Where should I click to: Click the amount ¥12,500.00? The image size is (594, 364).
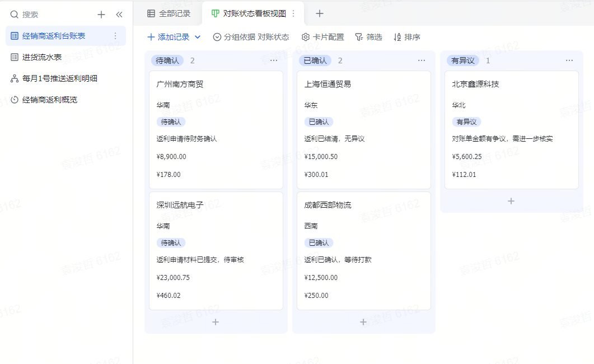point(321,278)
